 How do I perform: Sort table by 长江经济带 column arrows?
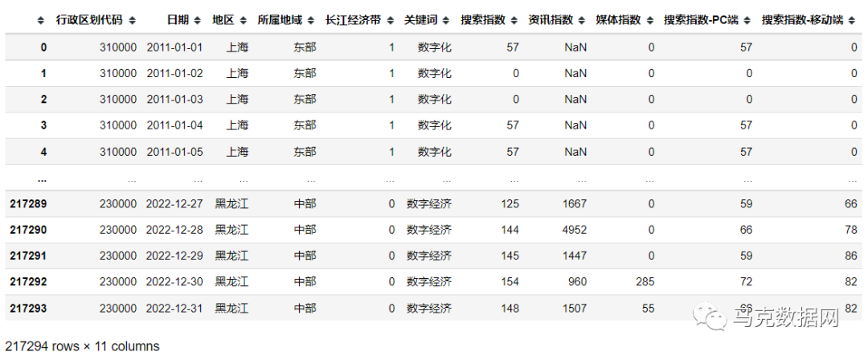(391, 21)
